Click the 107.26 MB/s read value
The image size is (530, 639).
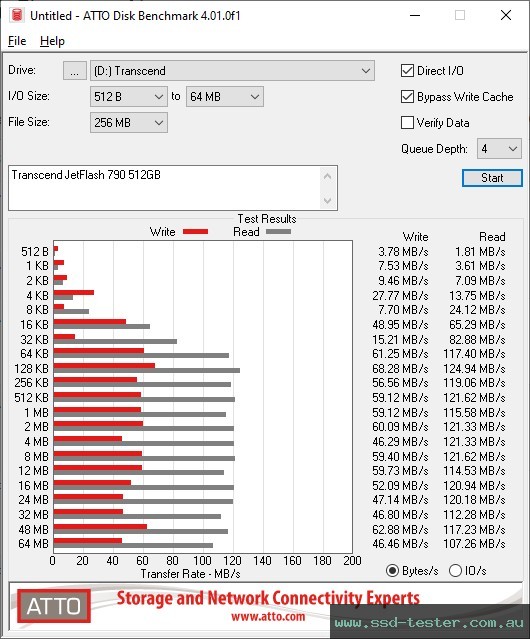475,544
